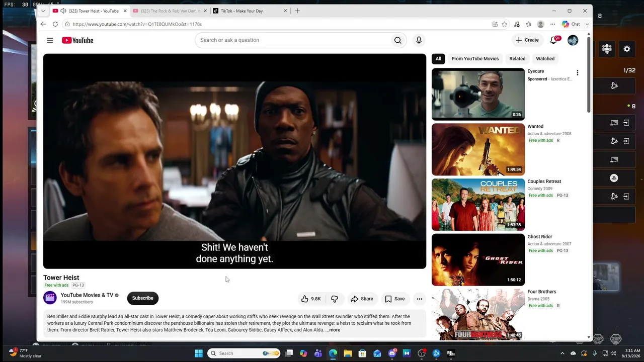Click the Create button
Image resolution: width=644 pixels, height=362 pixels.
pos(527,40)
